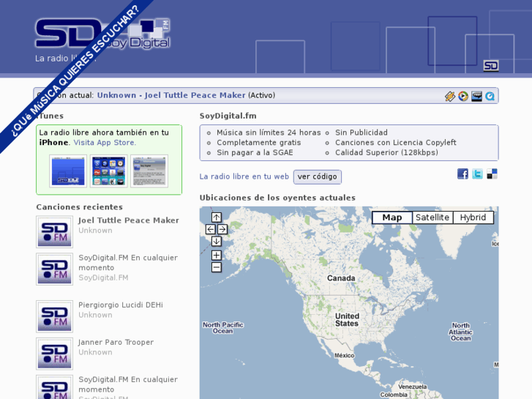Open stream in QuickTime player icon
The image size is (532, 399).
[490, 96]
